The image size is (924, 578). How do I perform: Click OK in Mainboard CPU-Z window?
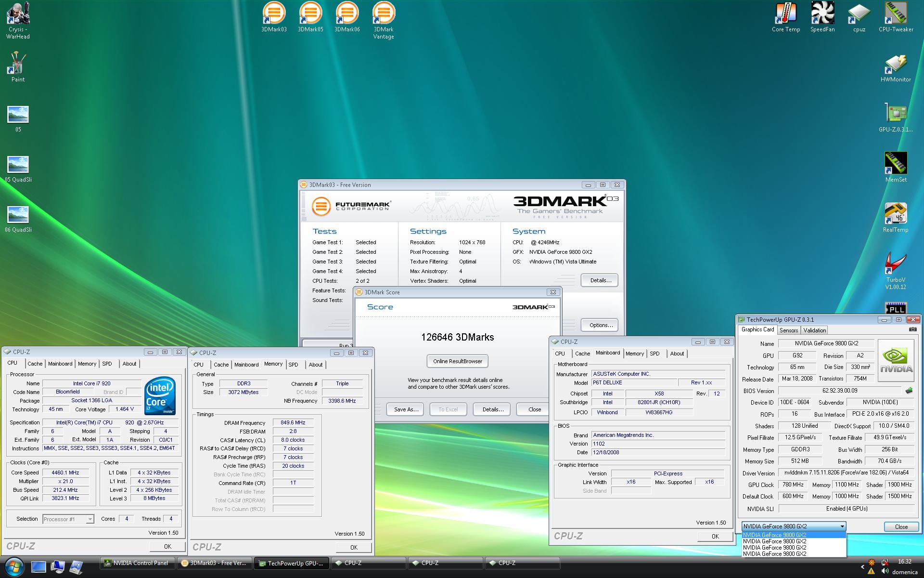(x=715, y=537)
